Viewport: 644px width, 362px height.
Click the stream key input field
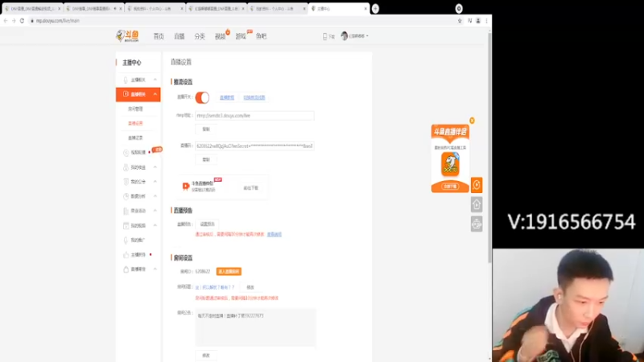(254, 146)
